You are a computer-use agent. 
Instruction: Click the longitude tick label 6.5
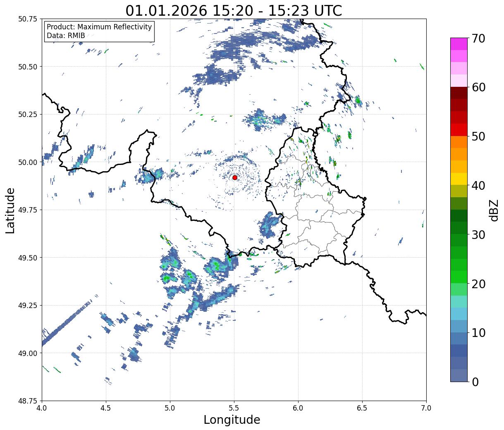[x=362, y=408]
